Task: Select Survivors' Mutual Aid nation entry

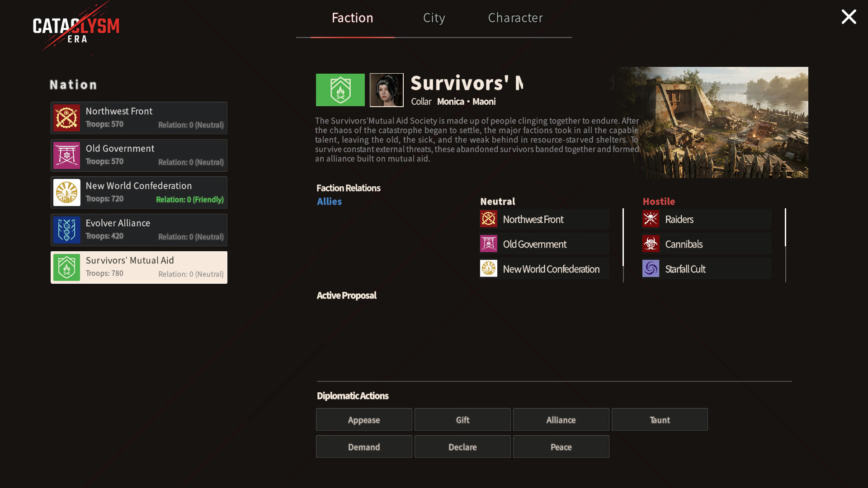Action: (x=139, y=267)
